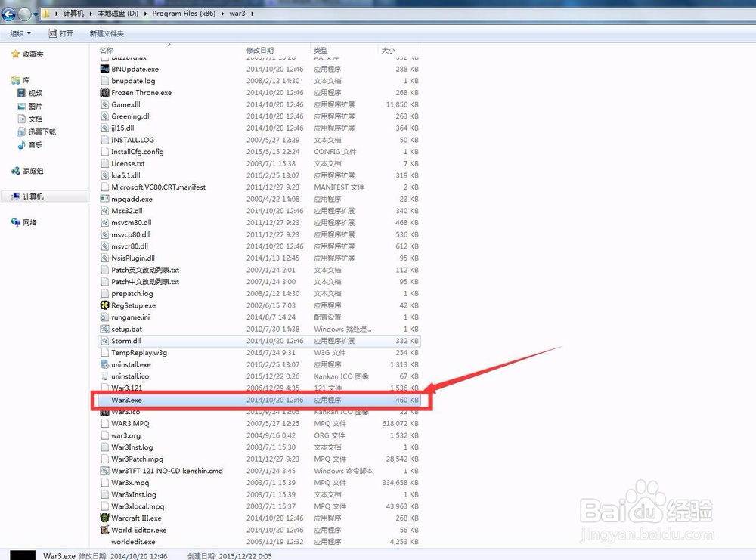Select the Frozen Throne.exe icon
Image resolution: width=756 pixels, height=560 pixels.
click(x=104, y=92)
